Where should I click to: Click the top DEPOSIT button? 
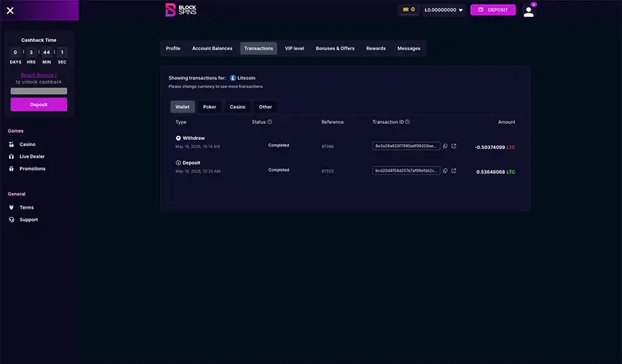point(493,10)
